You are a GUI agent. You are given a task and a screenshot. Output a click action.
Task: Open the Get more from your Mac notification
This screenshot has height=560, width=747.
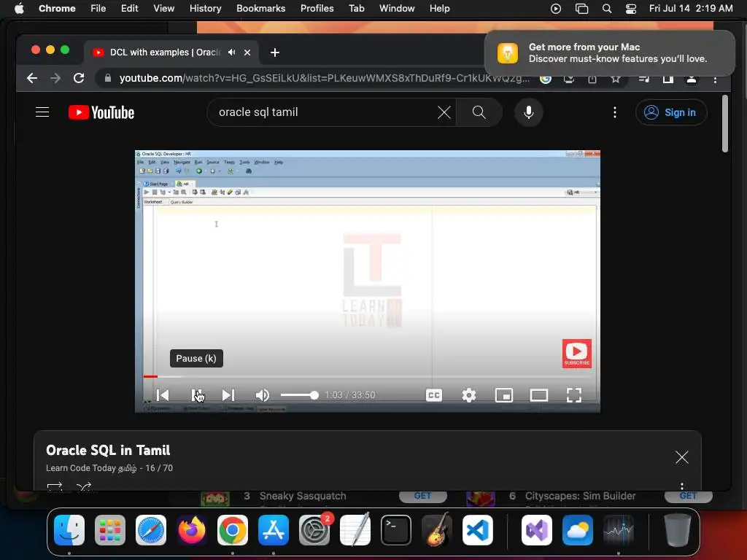pos(609,52)
